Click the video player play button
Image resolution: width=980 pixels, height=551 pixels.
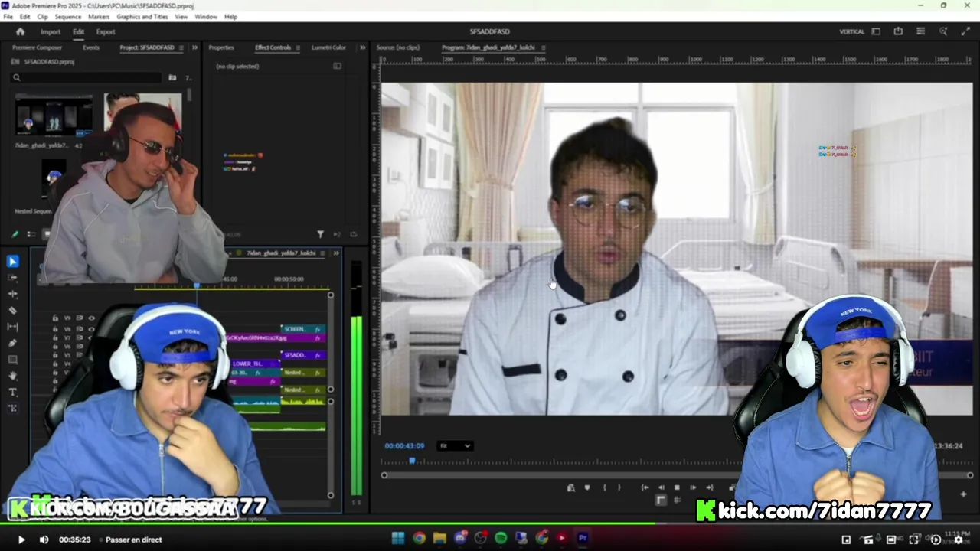click(x=21, y=540)
